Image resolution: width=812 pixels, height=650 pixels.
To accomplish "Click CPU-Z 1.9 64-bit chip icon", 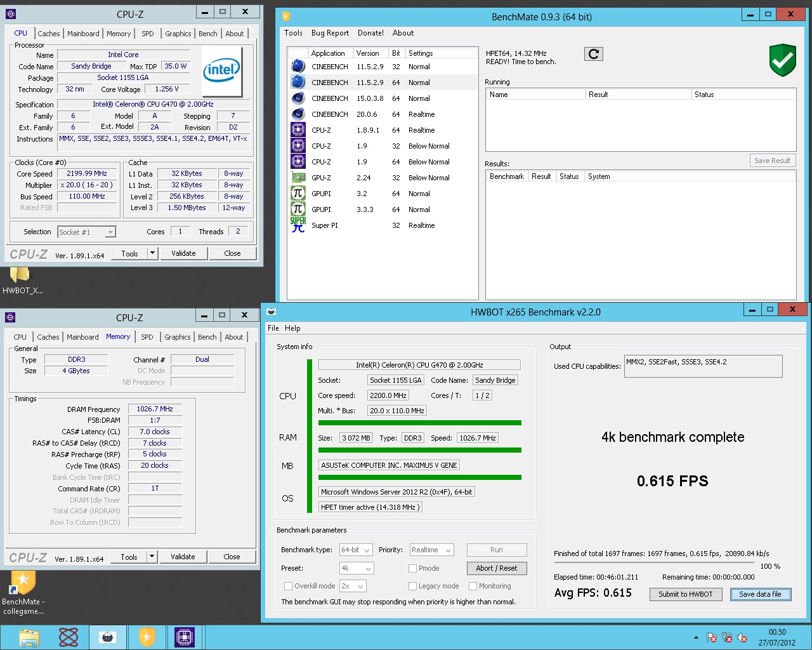I will coord(298,161).
